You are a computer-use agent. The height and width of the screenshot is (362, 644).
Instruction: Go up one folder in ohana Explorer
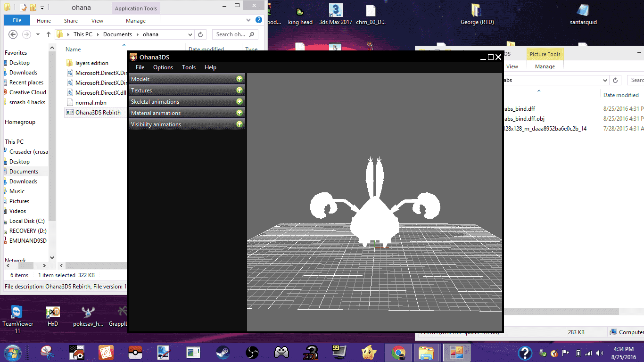click(49, 34)
